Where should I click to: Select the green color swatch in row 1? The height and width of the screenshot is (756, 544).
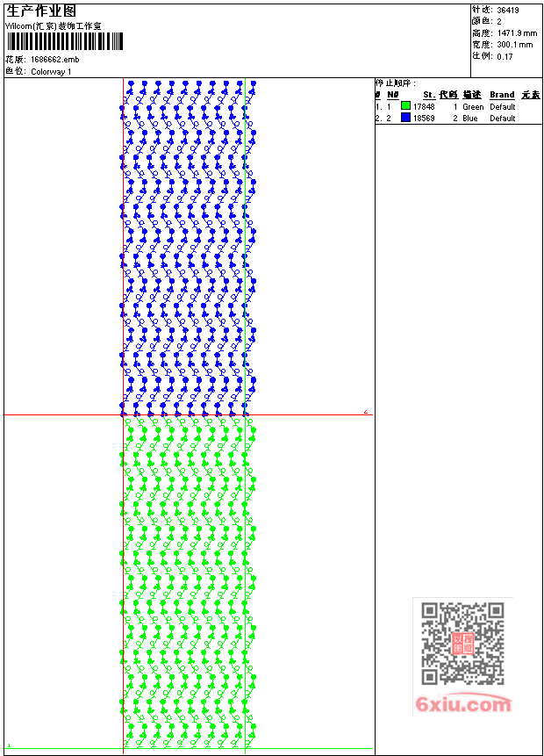click(x=405, y=106)
